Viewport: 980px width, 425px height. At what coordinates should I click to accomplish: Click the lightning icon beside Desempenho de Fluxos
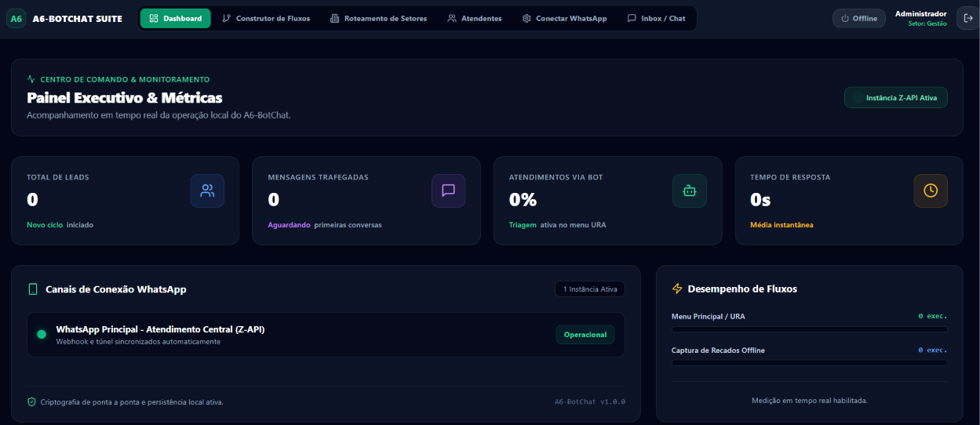point(677,289)
